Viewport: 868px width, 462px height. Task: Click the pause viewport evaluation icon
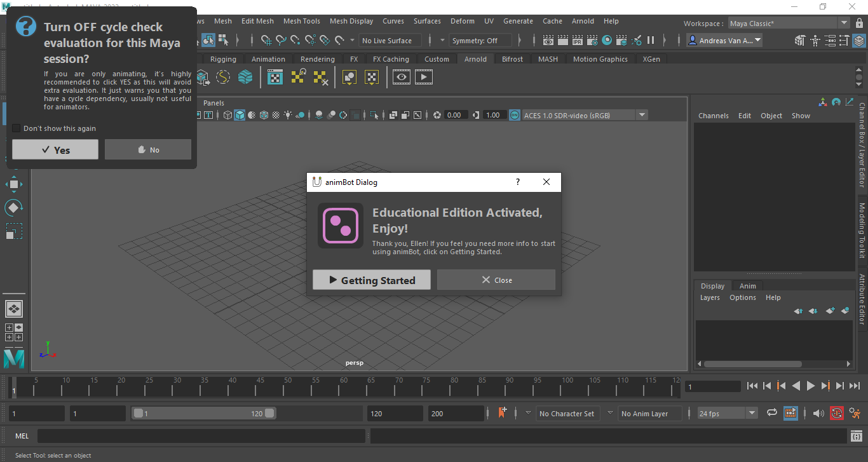coord(651,41)
